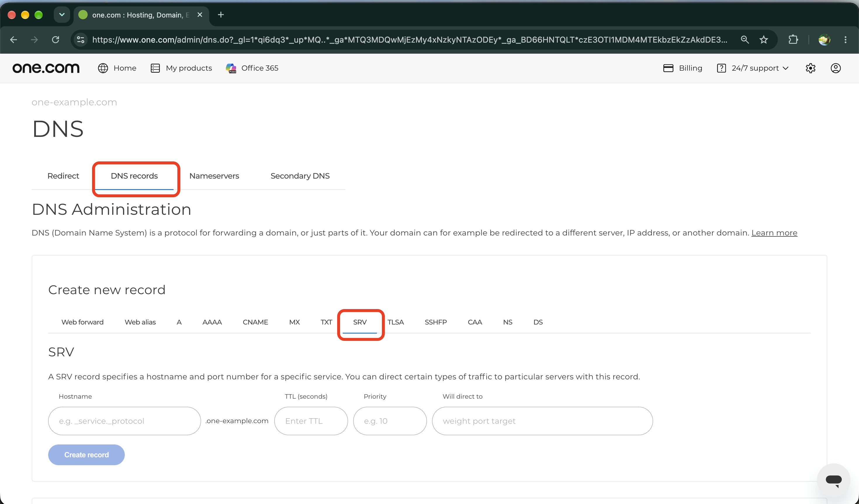Open the settings gear icon

[x=810, y=68]
